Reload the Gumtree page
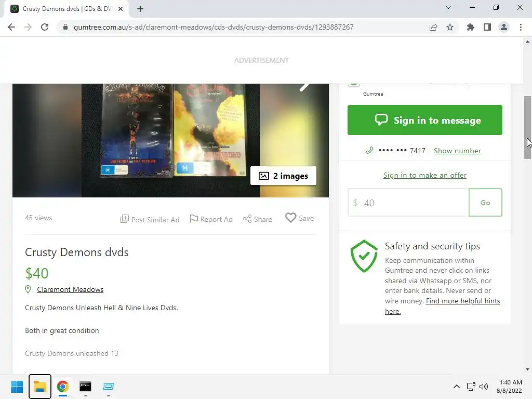The width and height of the screenshot is (532, 399). pyautogui.click(x=45, y=27)
